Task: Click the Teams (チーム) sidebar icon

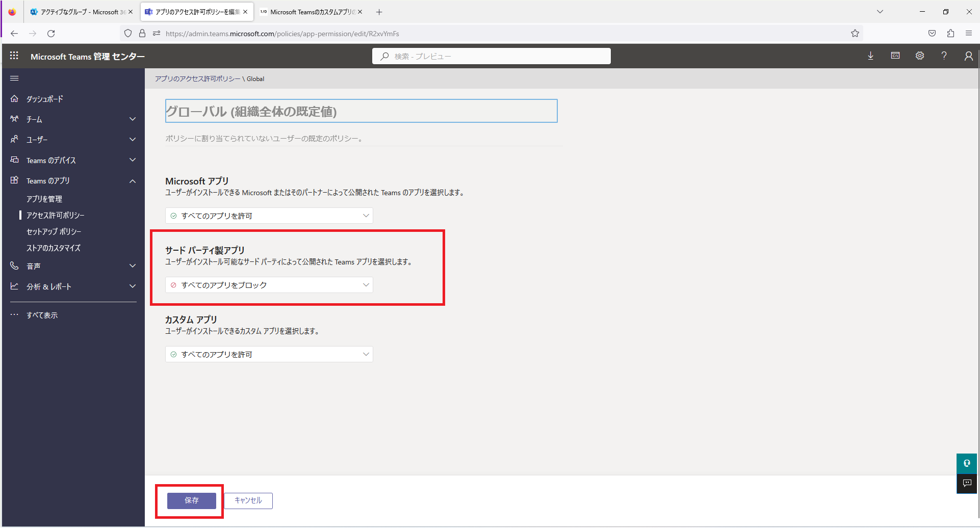Action: click(14, 119)
